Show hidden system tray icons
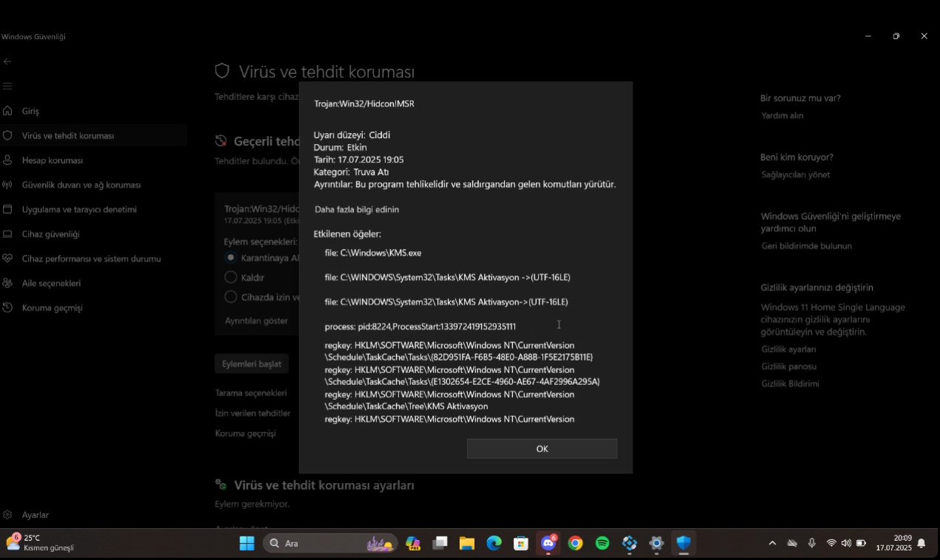Screen dimensions: 940x560 pyautogui.click(x=772, y=543)
